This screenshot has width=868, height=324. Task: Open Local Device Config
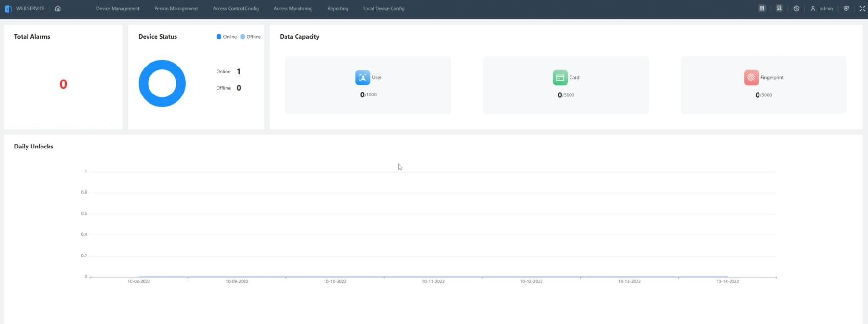384,8
